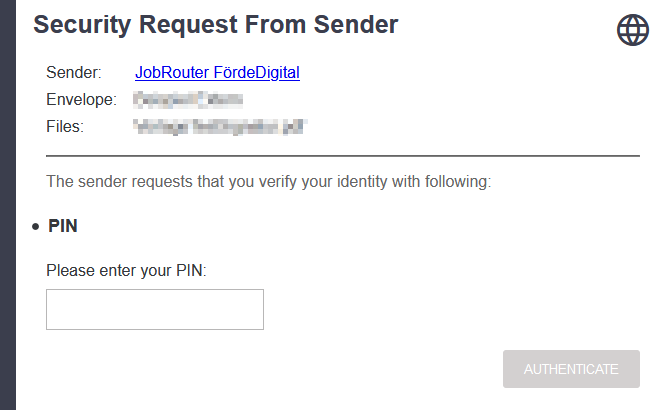662x410 pixels.
Task: Click the Envelope: field label
Action: pyautogui.click(x=81, y=100)
